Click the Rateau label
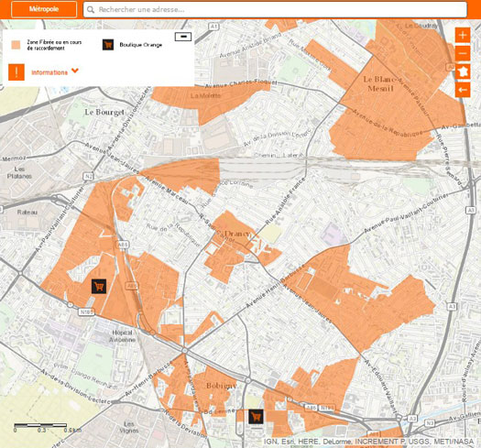Screen dimensions: 481x448 [x=27, y=213]
